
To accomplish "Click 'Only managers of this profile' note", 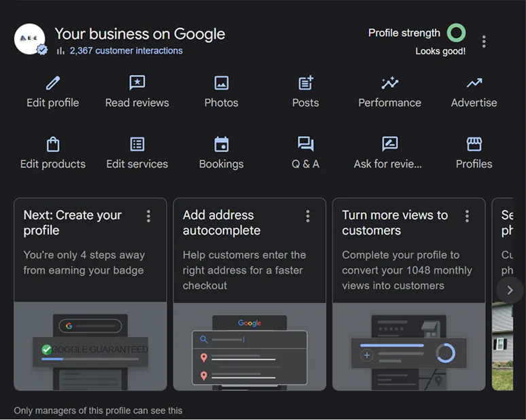I will click(x=98, y=410).
